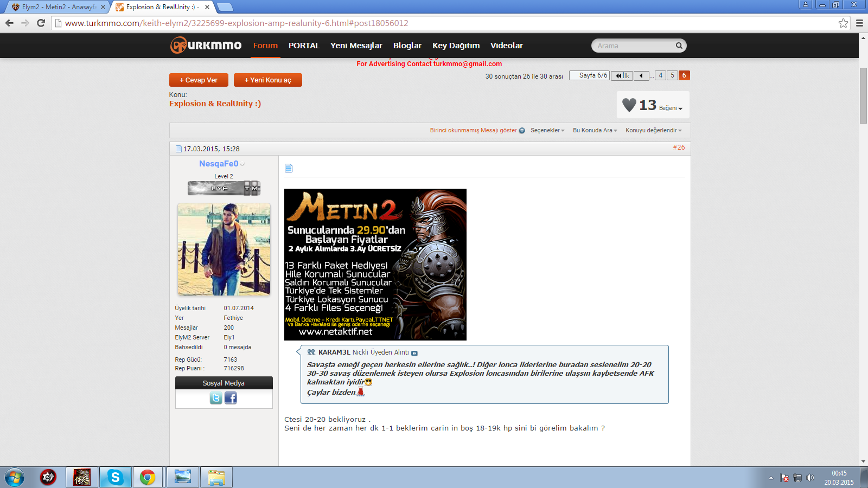Close the Elym2 browser tab
Screen dimensions: 868x488
pos(103,7)
